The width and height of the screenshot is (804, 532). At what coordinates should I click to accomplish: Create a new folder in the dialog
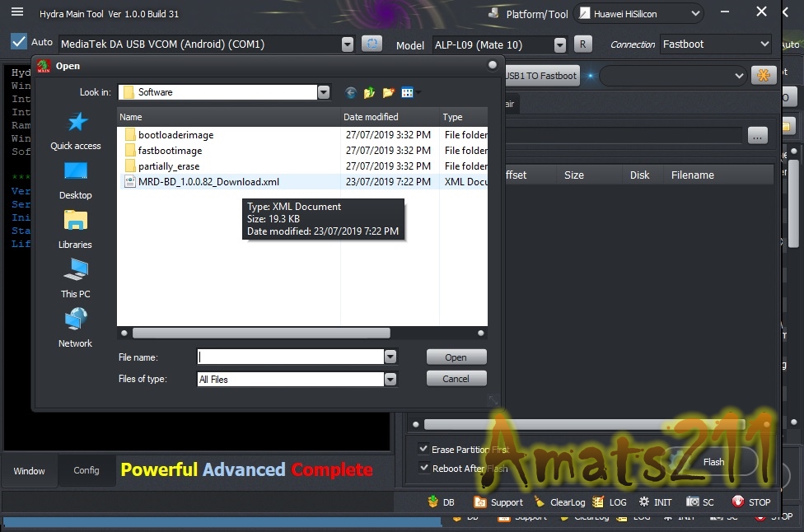tap(388, 92)
